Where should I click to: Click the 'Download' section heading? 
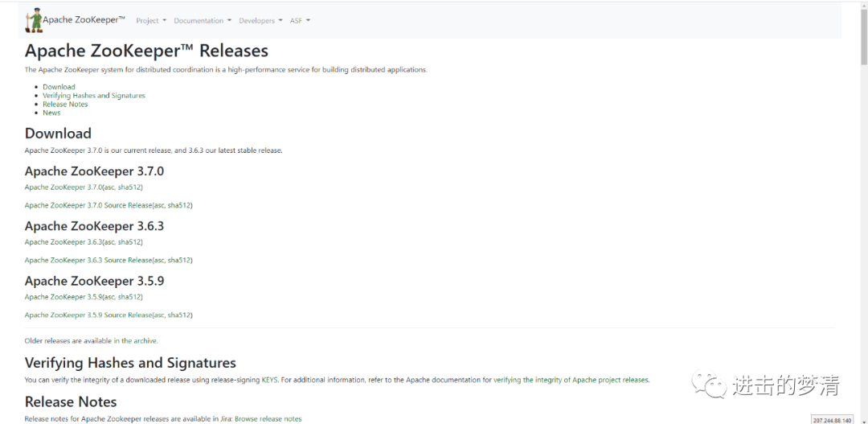coord(58,133)
